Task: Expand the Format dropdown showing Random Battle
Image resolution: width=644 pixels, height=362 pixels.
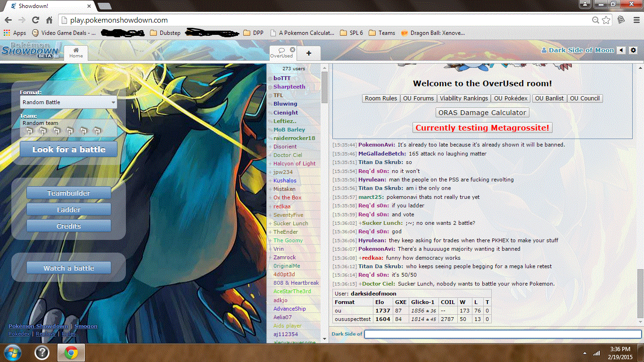Action: coord(68,102)
